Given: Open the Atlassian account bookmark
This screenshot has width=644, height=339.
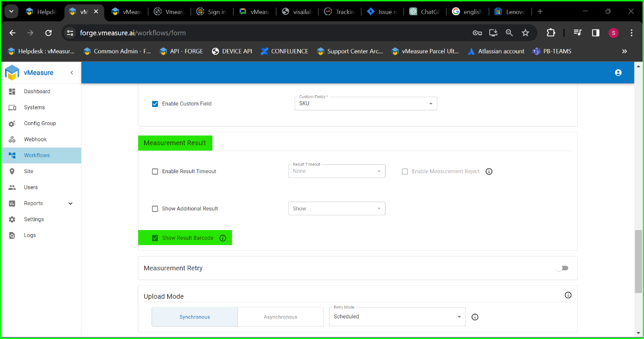Looking at the screenshot, I should [x=496, y=51].
